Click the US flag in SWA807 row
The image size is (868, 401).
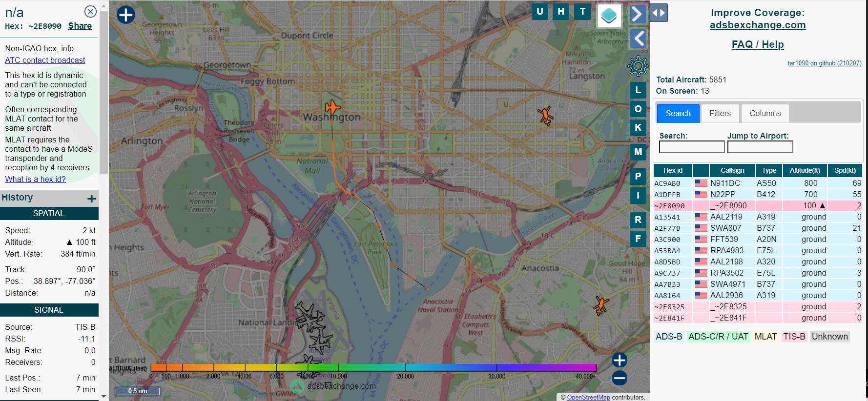701,228
